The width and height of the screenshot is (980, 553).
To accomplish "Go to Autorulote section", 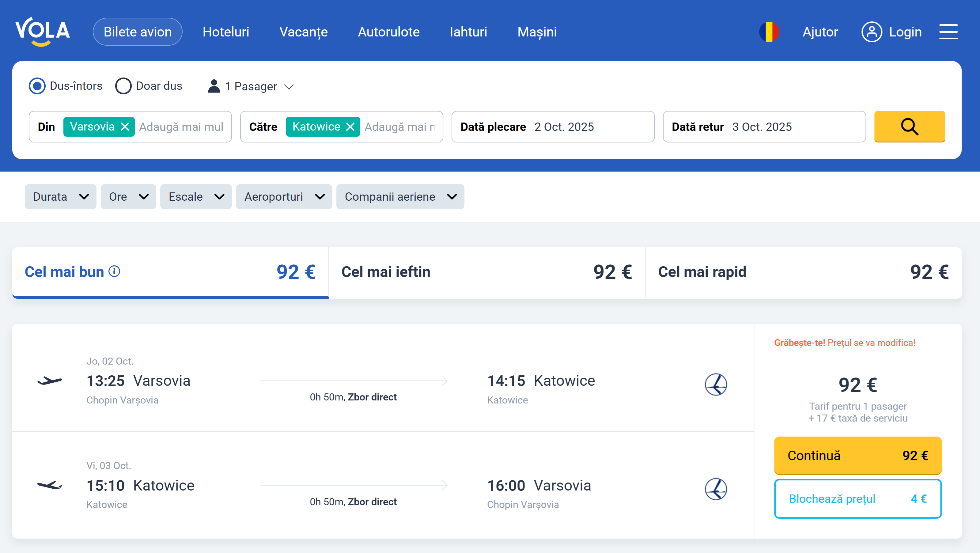I will 388,32.
